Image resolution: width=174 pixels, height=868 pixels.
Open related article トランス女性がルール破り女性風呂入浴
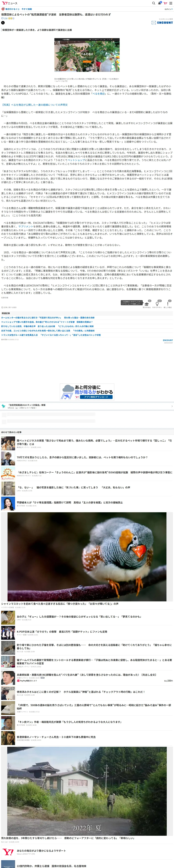coord(51,335)
